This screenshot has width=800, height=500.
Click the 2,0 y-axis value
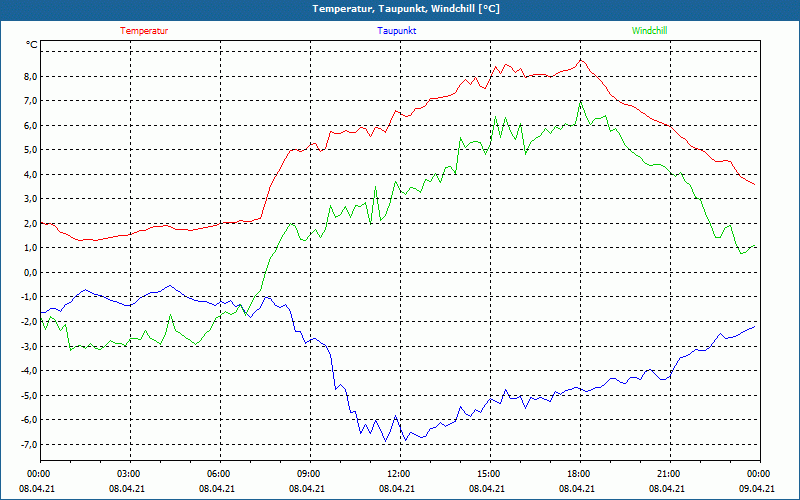(x=31, y=223)
